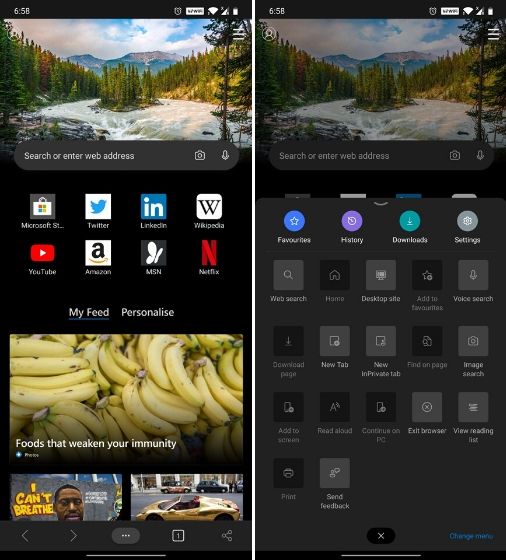Select Add to favourites option

(x=427, y=285)
